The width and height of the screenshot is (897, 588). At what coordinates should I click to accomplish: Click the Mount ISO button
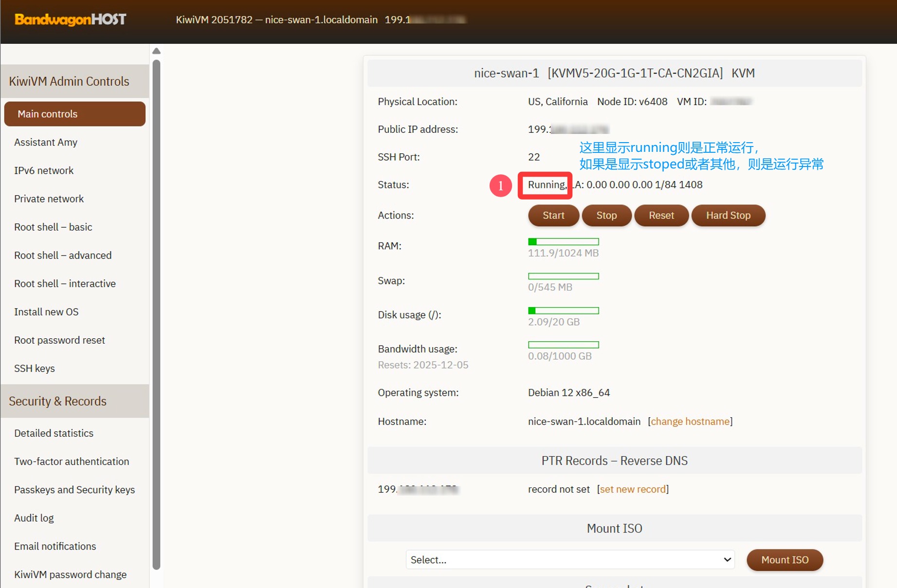pos(785,560)
